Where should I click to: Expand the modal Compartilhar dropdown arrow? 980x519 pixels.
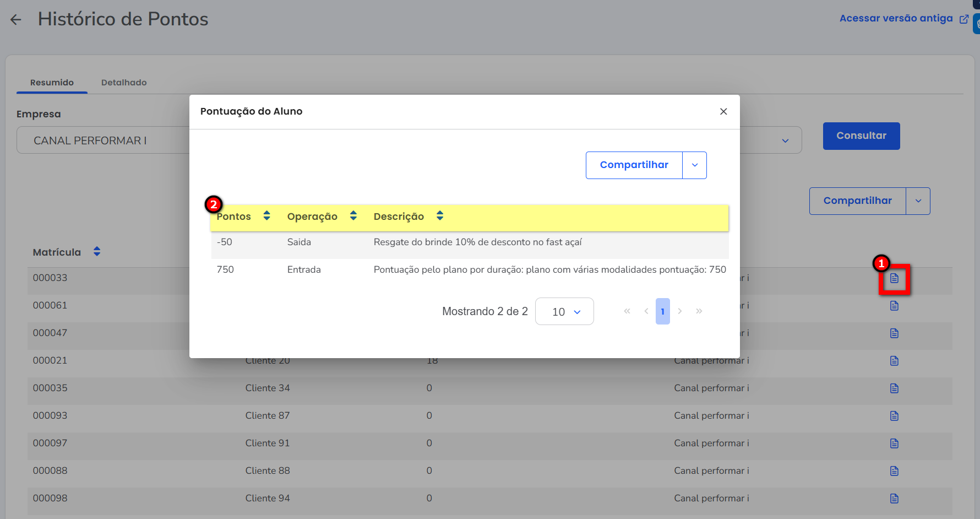pyautogui.click(x=694, y=165)
